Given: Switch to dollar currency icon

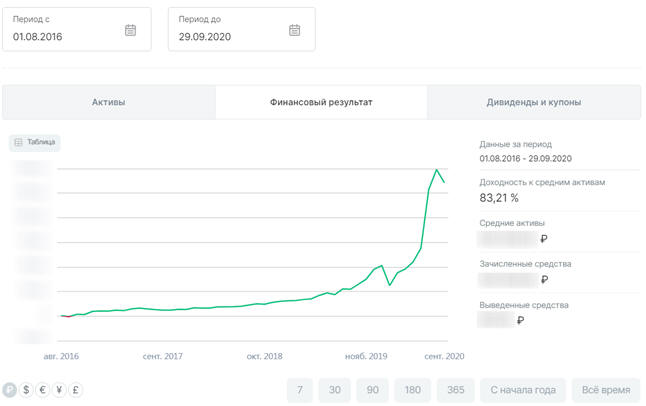Looking at the screenshot, I should pos(26,390).
